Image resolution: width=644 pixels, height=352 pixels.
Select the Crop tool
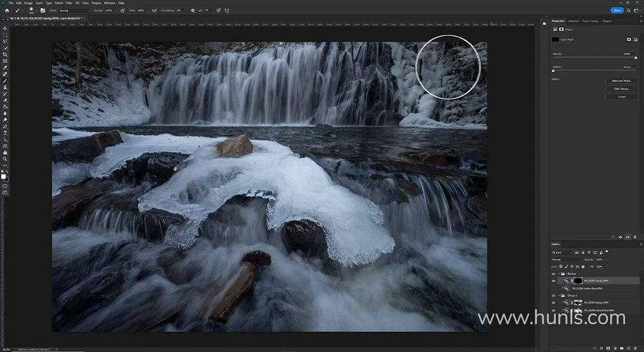click(5, 54)
